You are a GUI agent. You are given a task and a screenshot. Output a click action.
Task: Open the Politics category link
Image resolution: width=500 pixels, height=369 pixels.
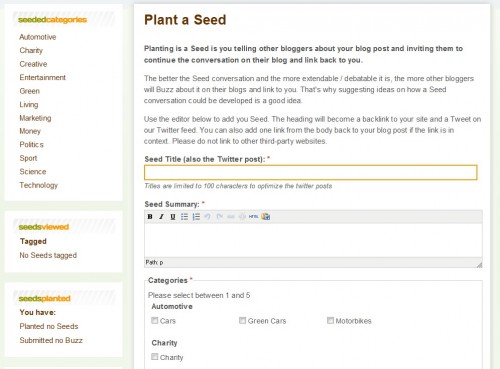coord(32,145)
